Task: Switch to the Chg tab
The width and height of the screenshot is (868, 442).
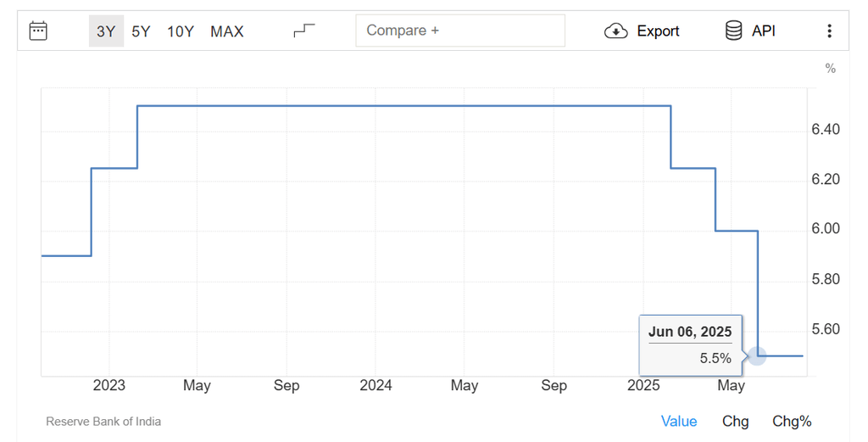Action: pos(735,422)
